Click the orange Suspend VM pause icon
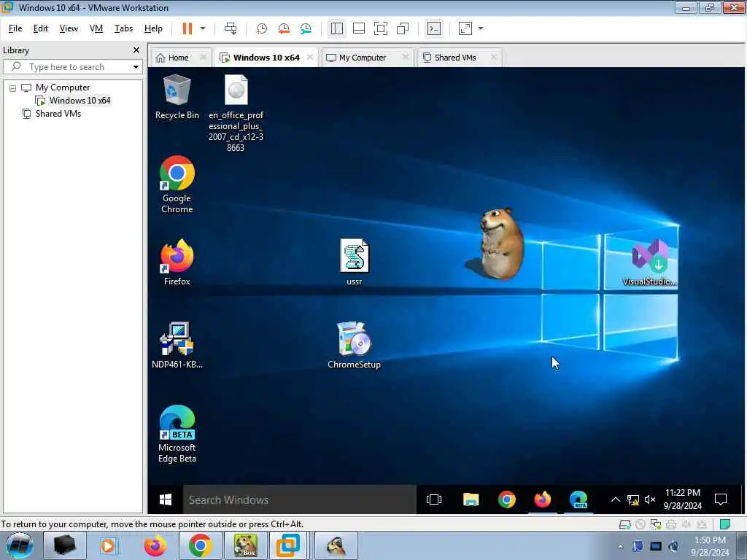Image resolution: width=747 pixels, height=560 pixels. [187, 28]
